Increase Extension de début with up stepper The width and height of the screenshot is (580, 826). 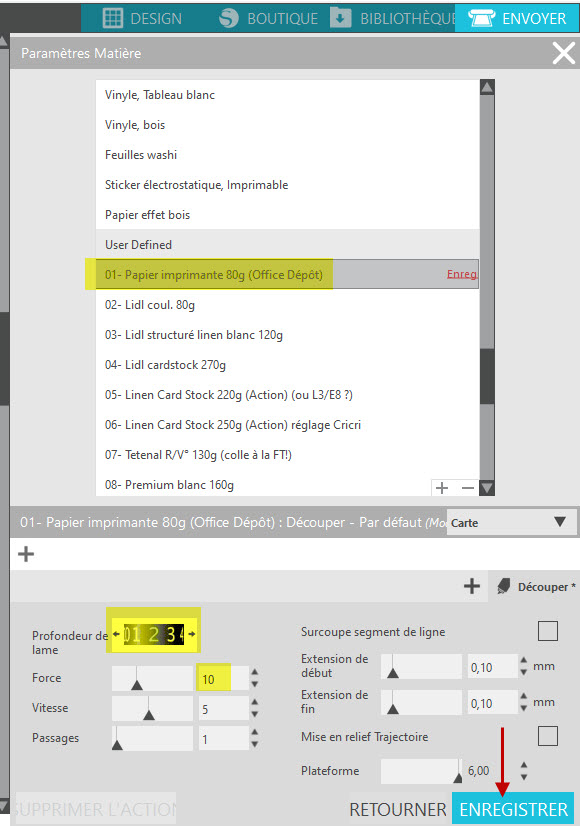click(x=523, y=661)
